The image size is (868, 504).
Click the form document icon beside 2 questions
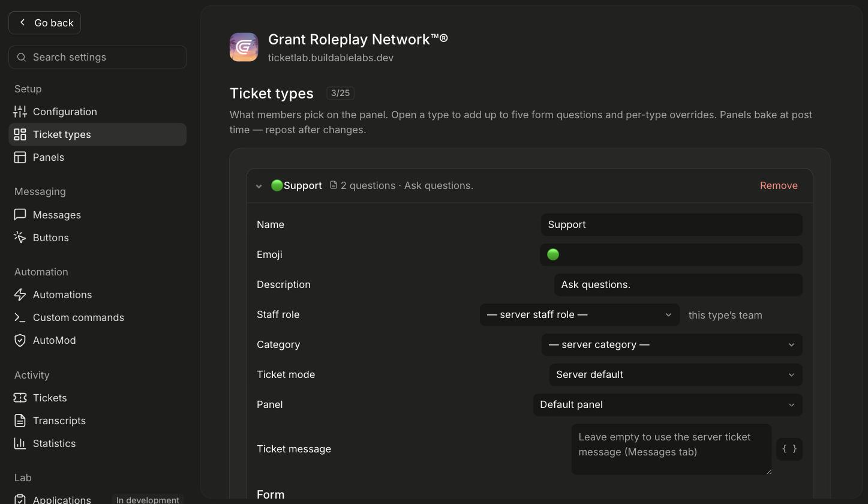(334, 185)
